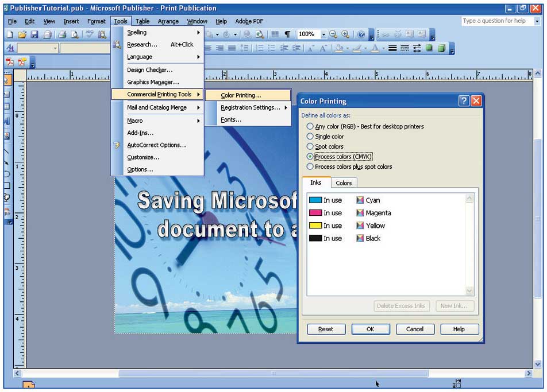
Task: Expand the Language submenu
Action: 157,57
